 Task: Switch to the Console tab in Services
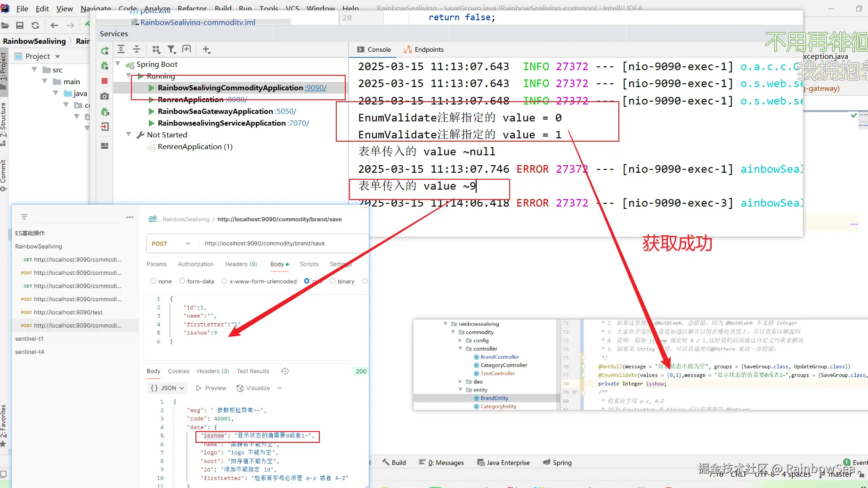coord(374,49)
